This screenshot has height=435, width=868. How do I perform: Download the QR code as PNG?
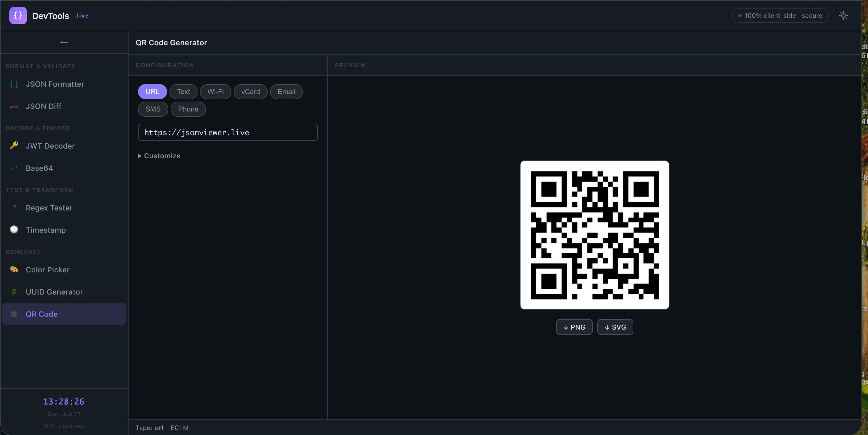pyautogui.click(x=574, y=327)
